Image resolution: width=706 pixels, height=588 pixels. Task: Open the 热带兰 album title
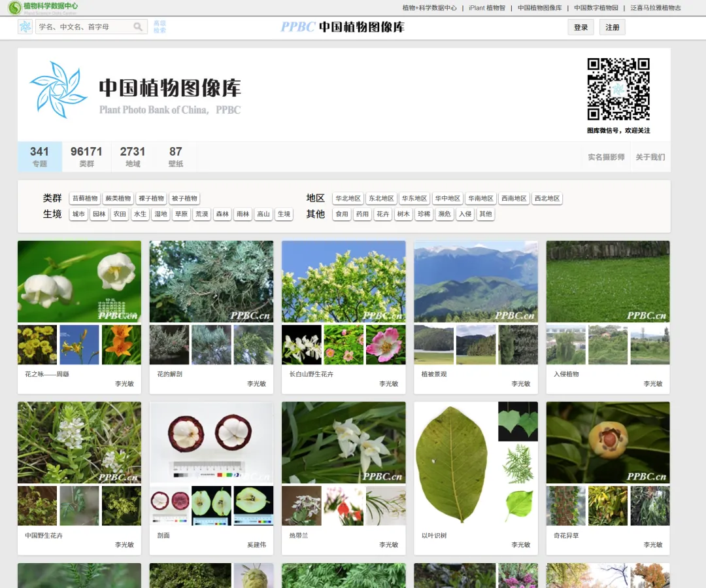click(299, 535)
